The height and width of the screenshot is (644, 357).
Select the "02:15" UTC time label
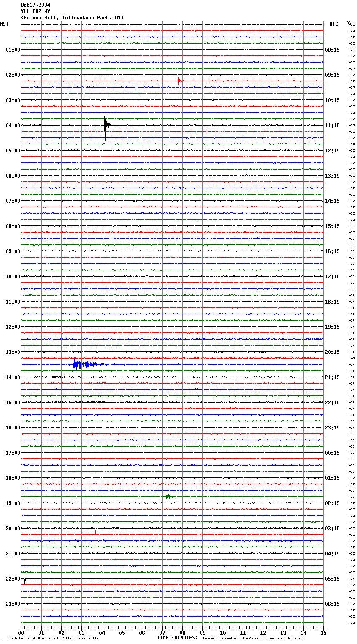[332, 503]
